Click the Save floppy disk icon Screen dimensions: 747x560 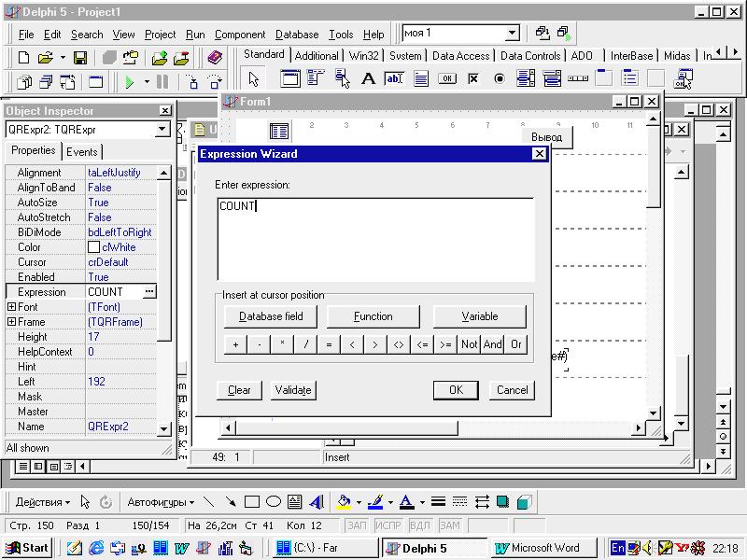(80, 58)
